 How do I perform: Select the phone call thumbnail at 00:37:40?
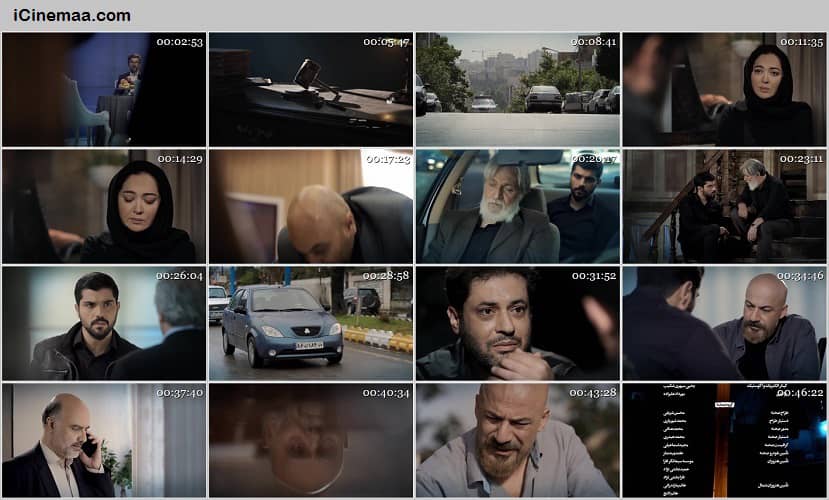104,440
